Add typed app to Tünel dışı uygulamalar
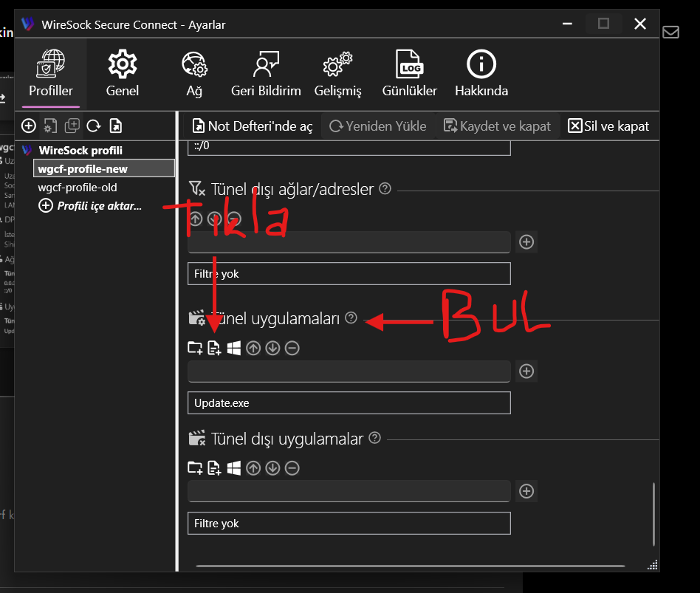The height and width of the screenshot is (593, 700). coord(526,491)
